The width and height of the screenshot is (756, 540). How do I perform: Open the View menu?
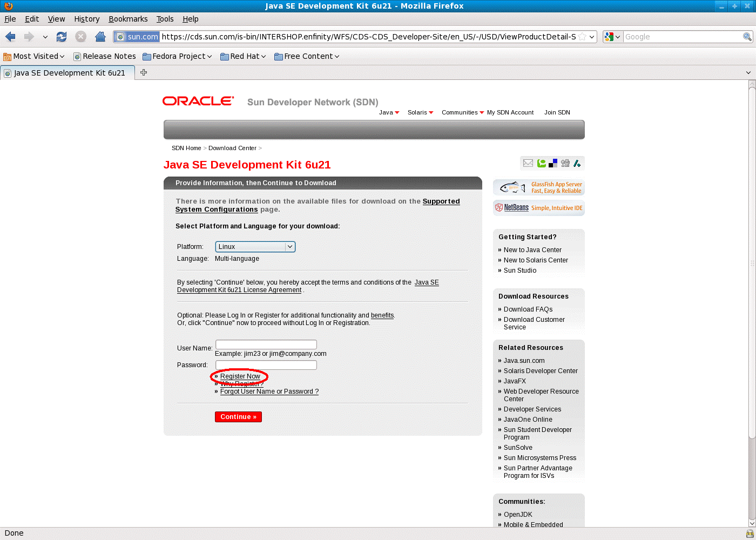[56, 19]
